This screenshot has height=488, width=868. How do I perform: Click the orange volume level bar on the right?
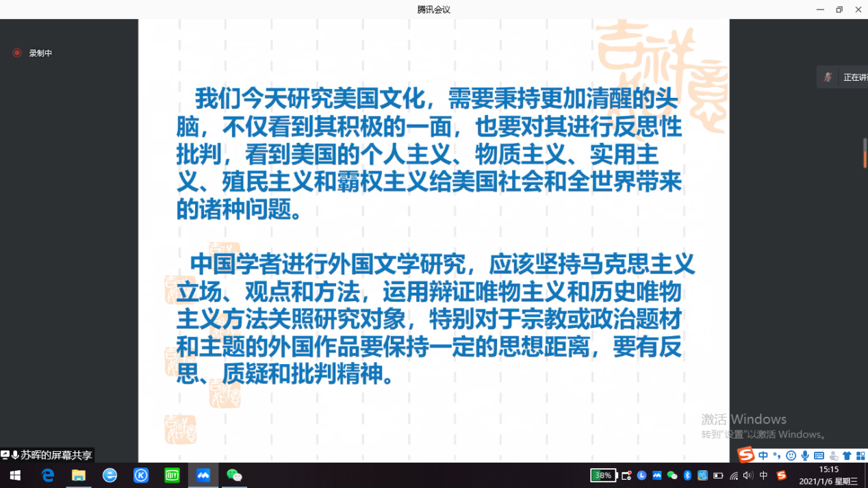pyautogui.click(x=865, y=159)
